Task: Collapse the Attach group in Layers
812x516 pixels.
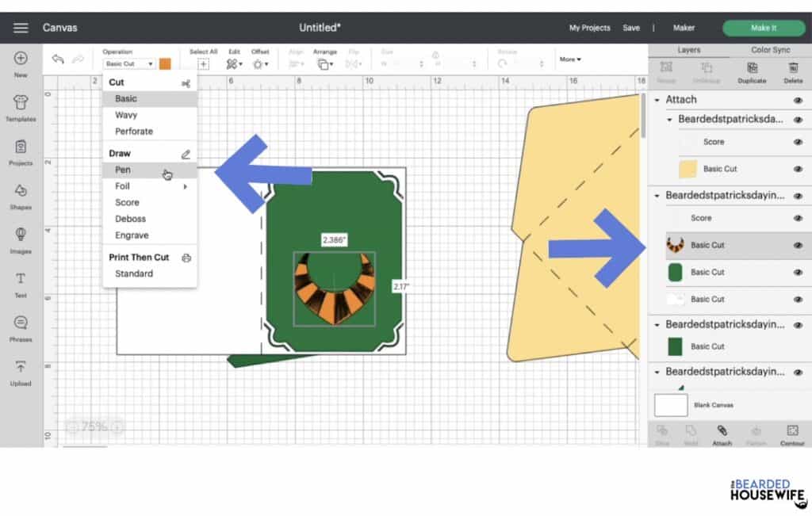Action: coord(657,100)
